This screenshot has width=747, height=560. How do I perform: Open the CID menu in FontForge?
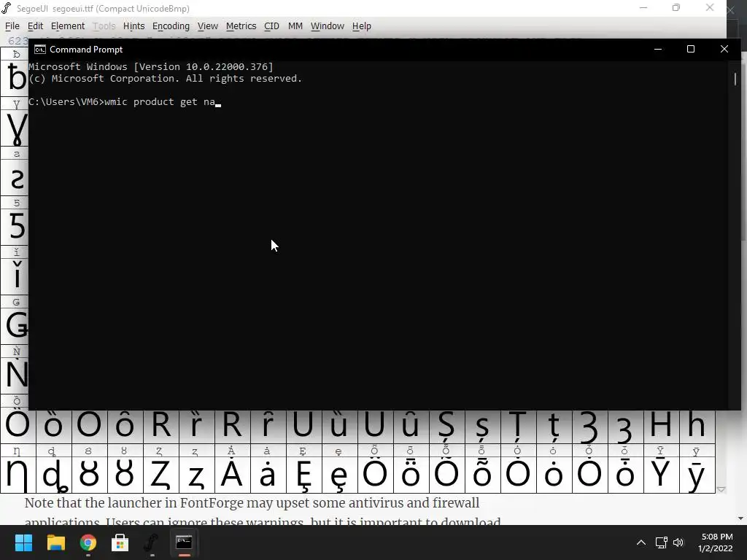pyautogui.click(x=271, y=26)
